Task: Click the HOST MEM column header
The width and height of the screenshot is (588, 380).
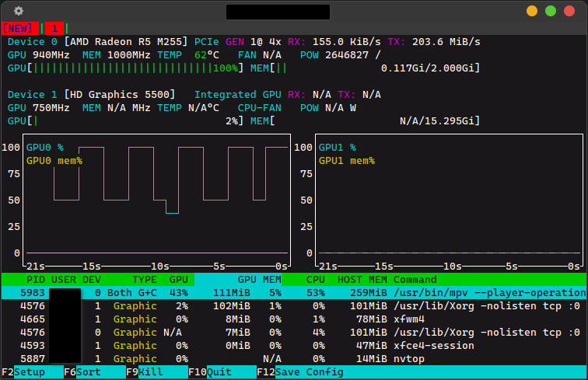Action: [362, 279]
